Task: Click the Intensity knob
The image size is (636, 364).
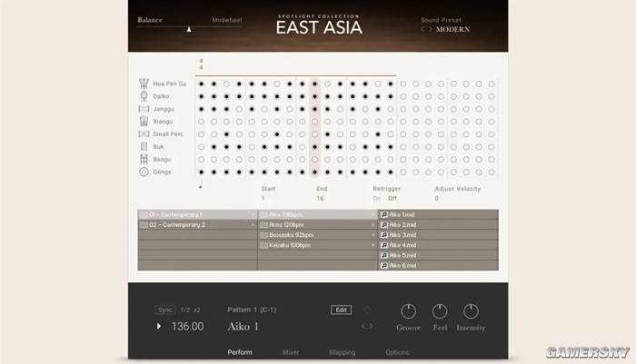Action: point(471,311)
